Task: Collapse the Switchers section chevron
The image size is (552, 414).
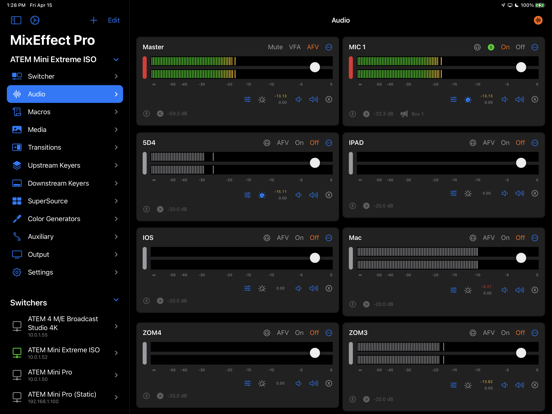Action: (116, 300)
